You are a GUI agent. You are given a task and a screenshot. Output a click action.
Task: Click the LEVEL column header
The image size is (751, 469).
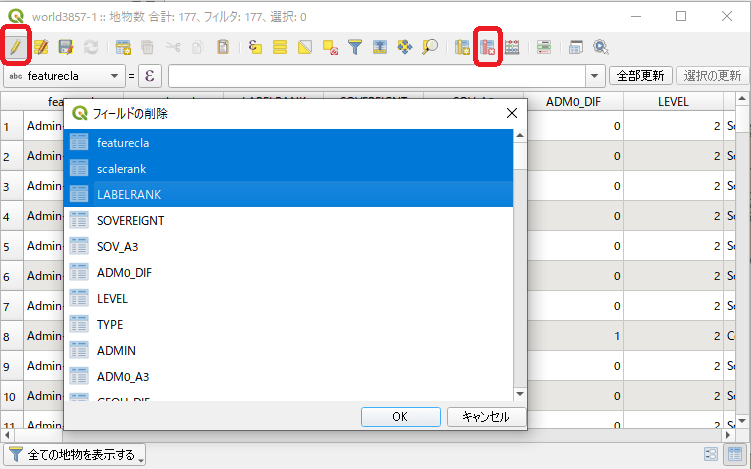pyautogui.click(x=673, y=102)
